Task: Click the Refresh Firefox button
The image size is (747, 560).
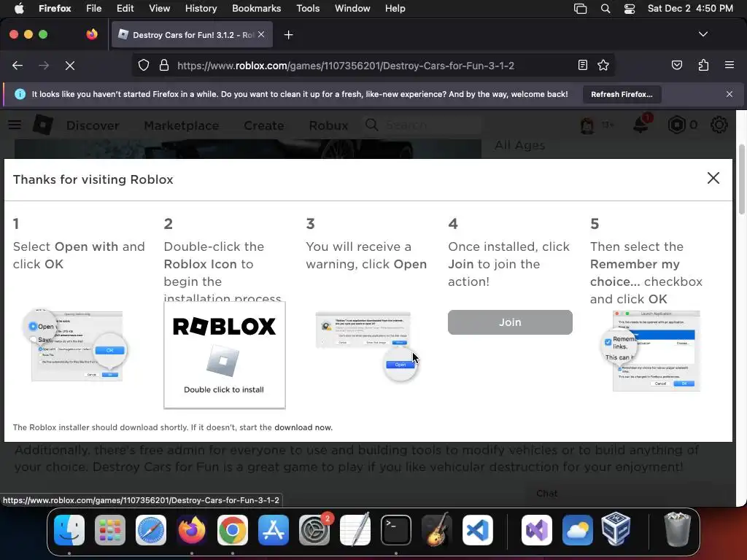Action: tap(622, 94)
